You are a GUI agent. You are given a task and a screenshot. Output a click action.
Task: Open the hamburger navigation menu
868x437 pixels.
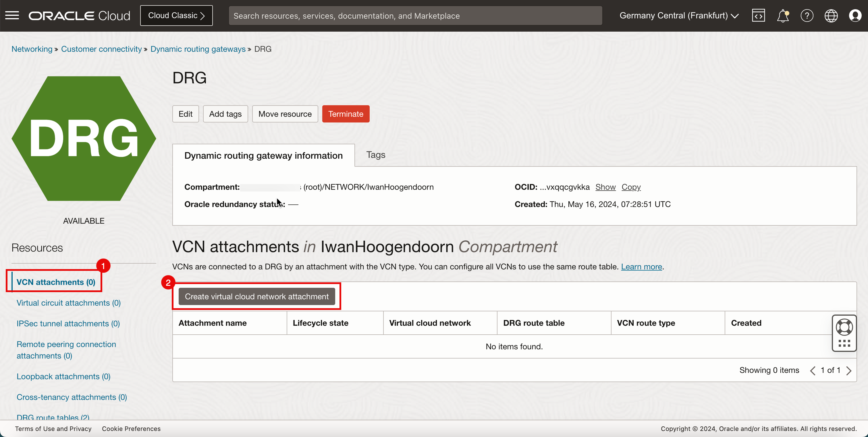12,16
